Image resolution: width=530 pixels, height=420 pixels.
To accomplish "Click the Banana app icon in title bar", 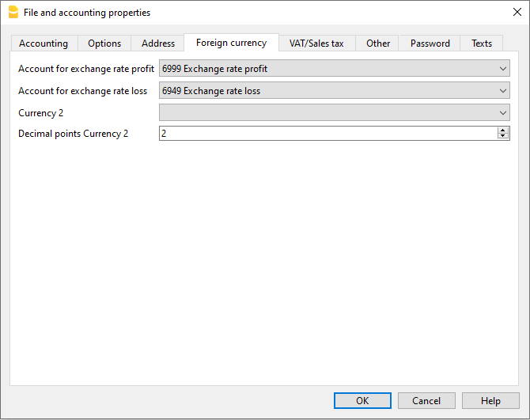I will [13, 13].
